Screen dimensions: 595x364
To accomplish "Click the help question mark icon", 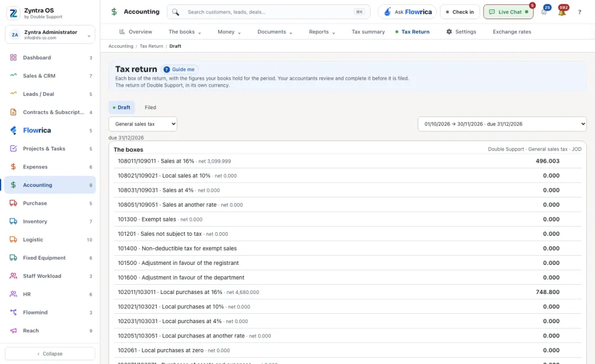I will pyautogui.click(x=580, y=12).
